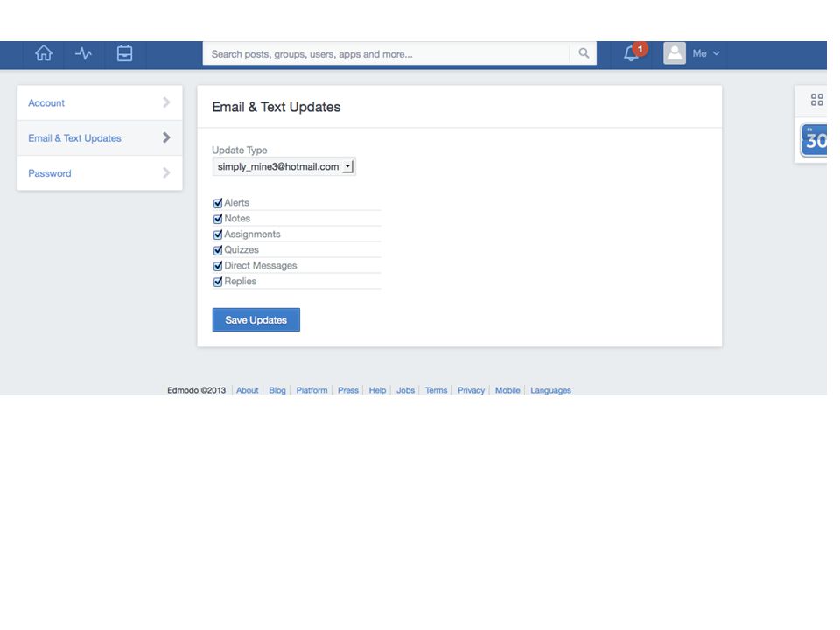
Task: Open Password settings section
Action: [100, 172]
